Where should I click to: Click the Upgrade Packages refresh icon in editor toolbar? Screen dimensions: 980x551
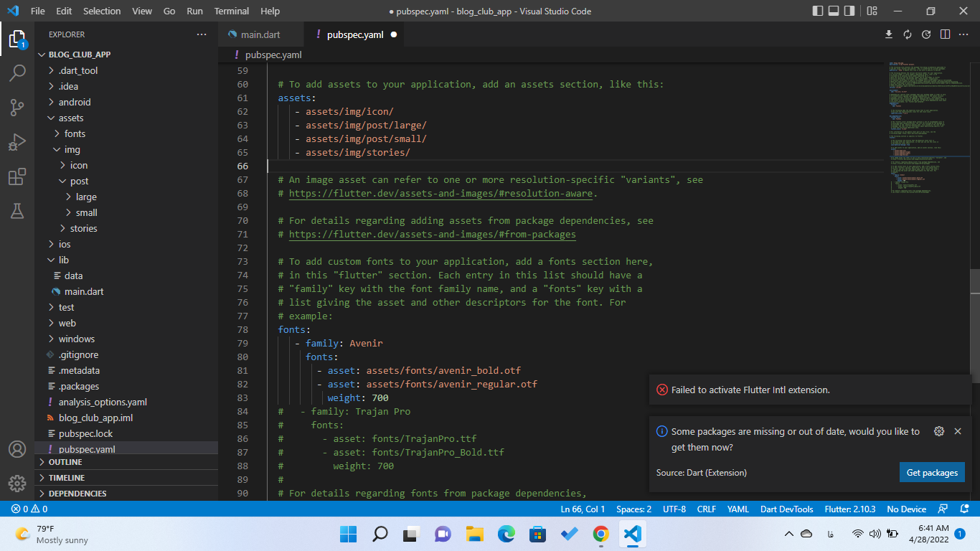click(x=908, y=34)
